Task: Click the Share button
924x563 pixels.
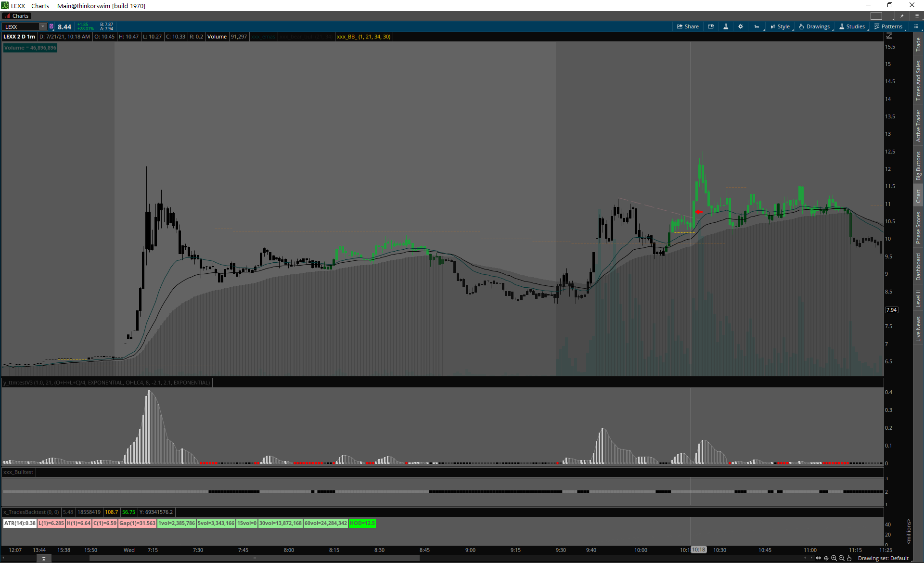Action: [x=688, y=26]
